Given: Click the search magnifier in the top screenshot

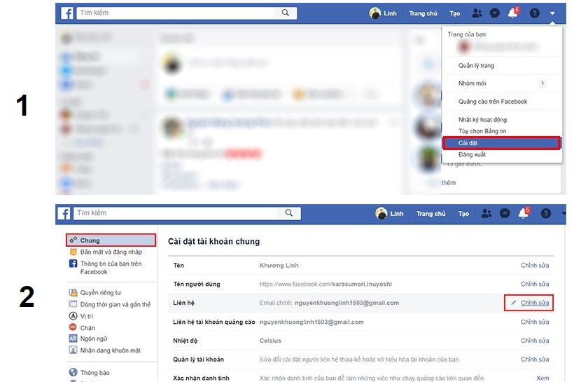Looking at the screenshot, I should coord(286,13).
